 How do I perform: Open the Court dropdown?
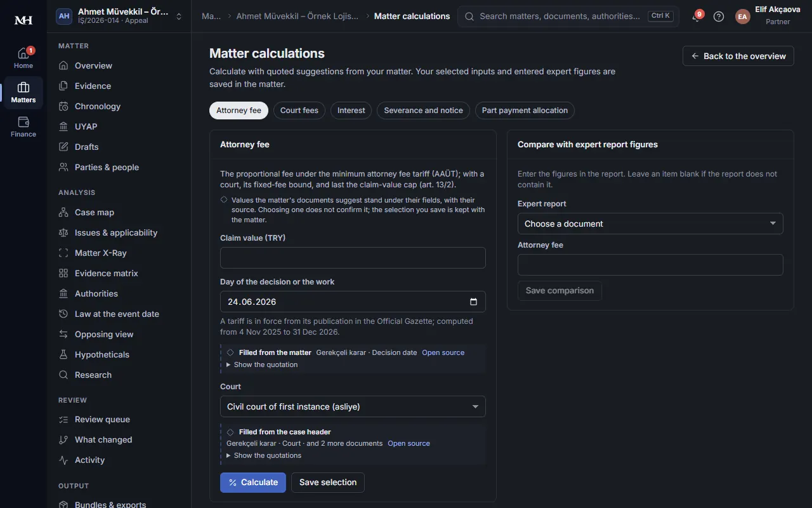pos(353,406)
